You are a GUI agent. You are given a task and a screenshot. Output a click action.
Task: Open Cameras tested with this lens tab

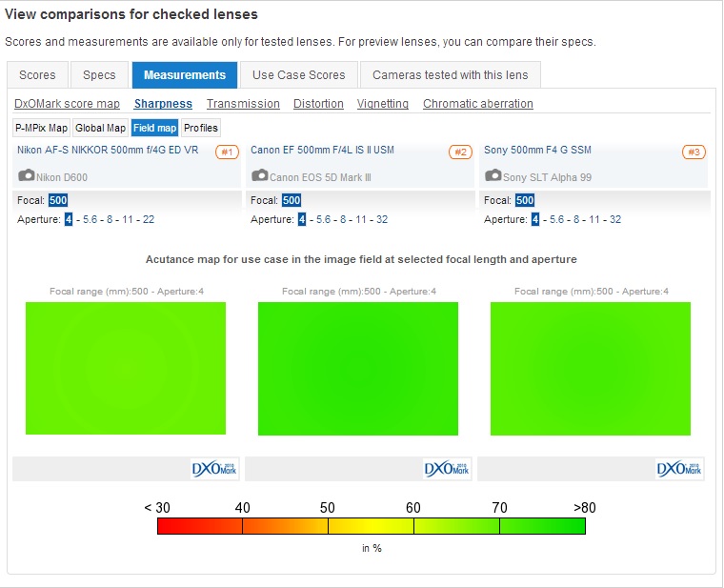[x=451, y=75]
